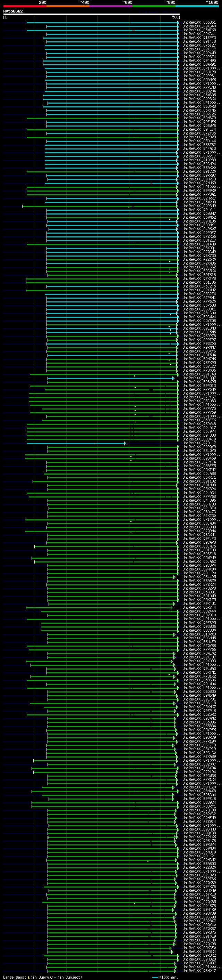Image resolution: width=222 pixels, height=980 pixels.
Task: Click the label UniRef100_B9R726
Action: coord(199,114)
